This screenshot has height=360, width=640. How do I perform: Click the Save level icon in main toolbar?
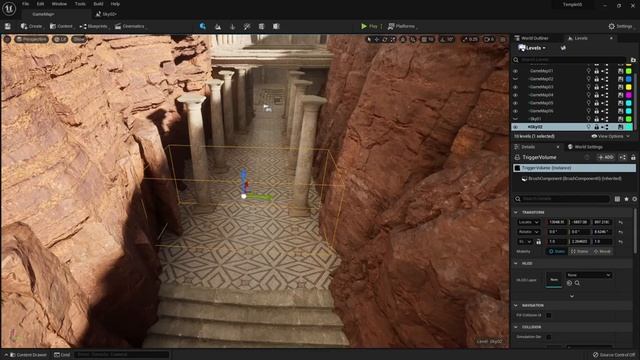(8, 26)
